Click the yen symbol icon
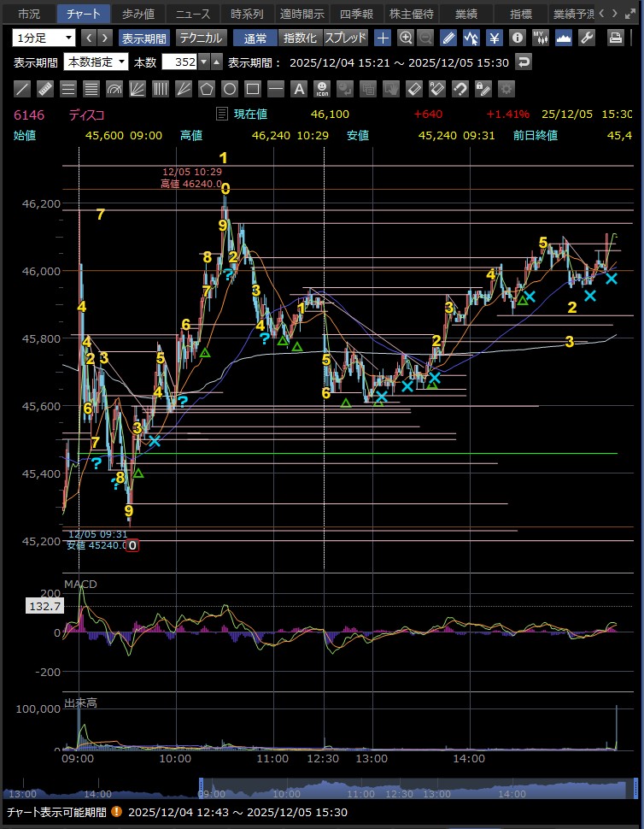Screen dimensions: 644x829 point(494,38)
